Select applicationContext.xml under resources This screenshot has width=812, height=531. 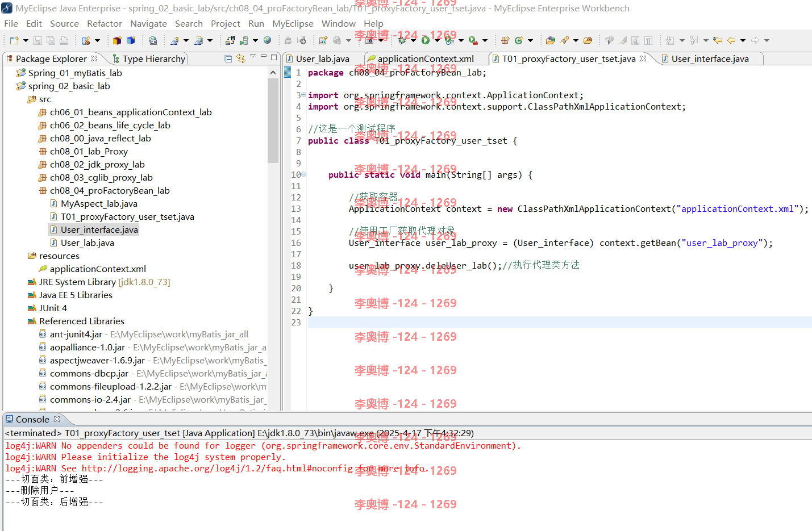tap(98, 269)
